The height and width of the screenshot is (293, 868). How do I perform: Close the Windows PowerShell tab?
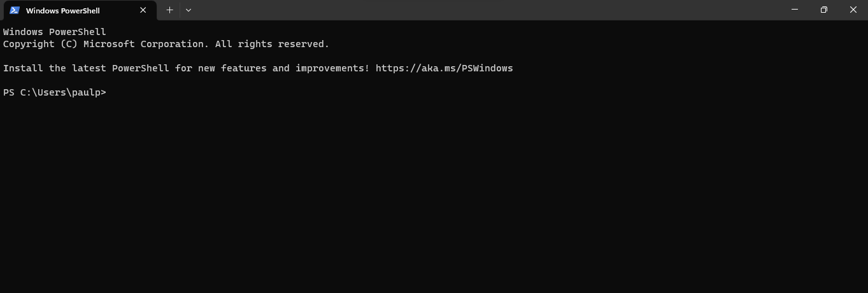tap(143, 10)
